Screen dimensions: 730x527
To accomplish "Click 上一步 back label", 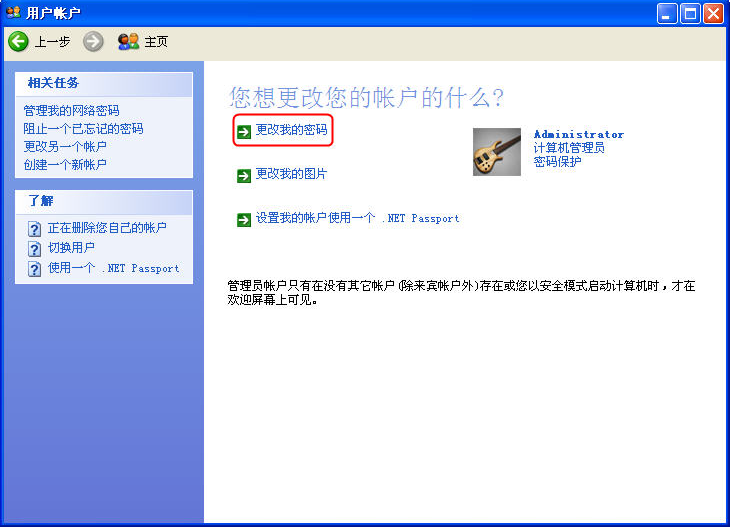I will coord(52,42).
